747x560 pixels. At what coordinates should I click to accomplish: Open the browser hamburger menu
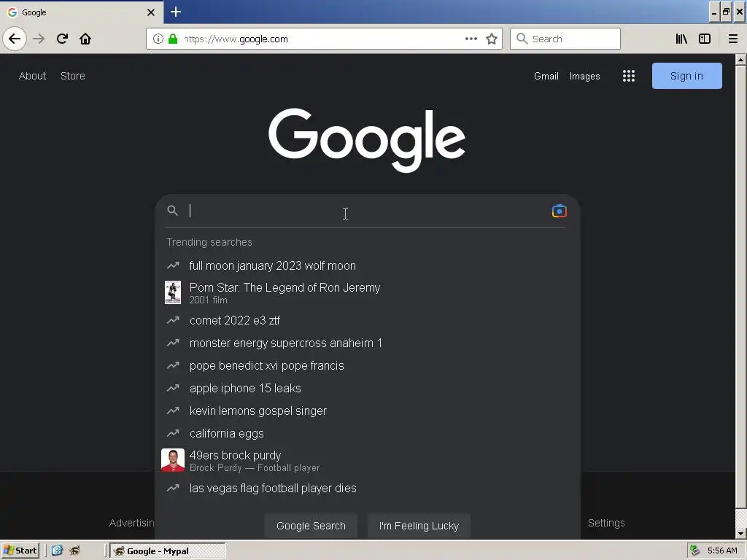[733, 39]
